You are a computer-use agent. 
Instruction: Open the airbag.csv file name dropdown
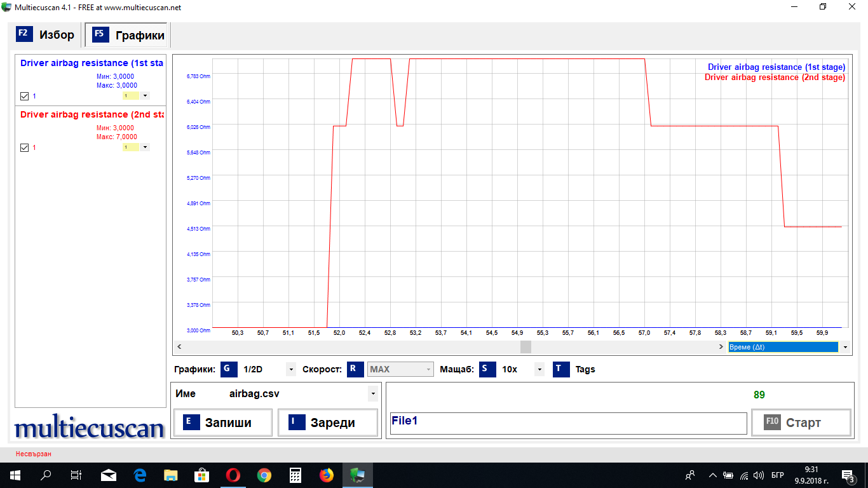point(372,394)
